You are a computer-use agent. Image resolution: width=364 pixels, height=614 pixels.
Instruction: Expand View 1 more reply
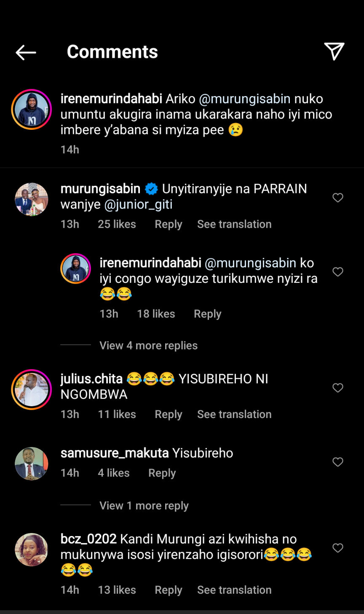pos(144,506)
